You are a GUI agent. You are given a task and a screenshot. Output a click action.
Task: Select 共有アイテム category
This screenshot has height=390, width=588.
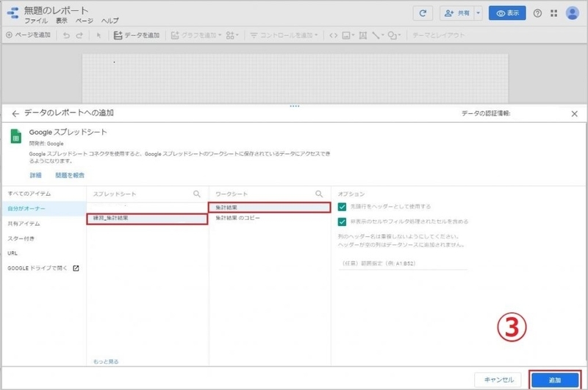(24, 224)
